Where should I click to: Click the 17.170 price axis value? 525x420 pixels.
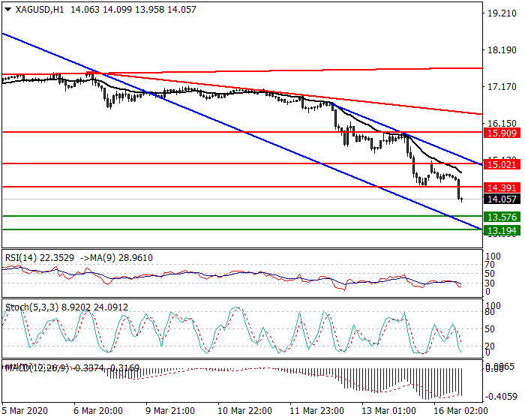[x=502, y=87]
